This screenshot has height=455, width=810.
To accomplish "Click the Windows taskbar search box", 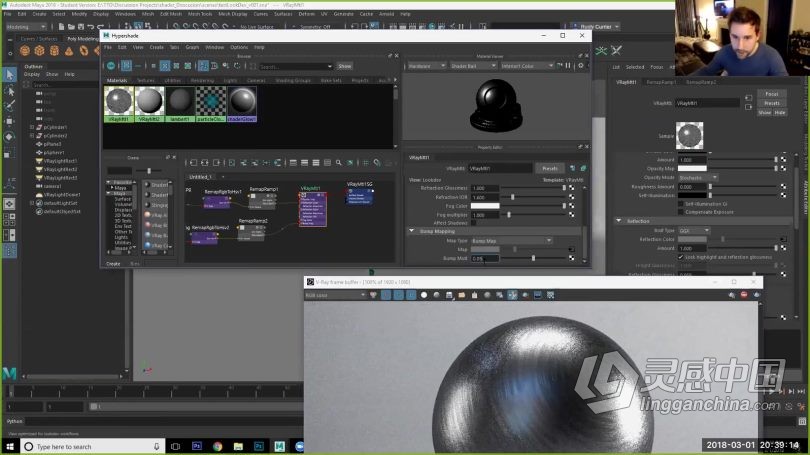I will (x=93, y=446).
